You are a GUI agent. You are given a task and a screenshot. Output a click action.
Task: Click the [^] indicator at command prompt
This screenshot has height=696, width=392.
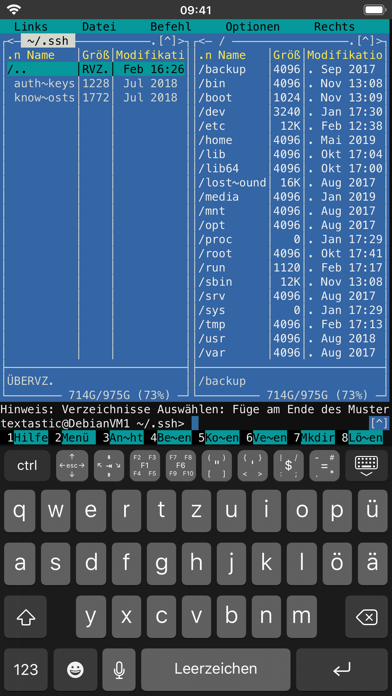point(379,423)
